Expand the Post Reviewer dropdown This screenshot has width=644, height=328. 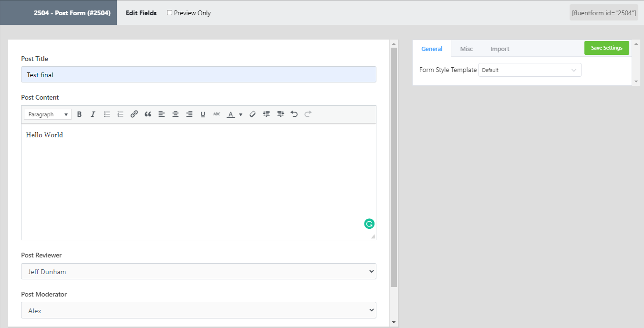[198, 272]
